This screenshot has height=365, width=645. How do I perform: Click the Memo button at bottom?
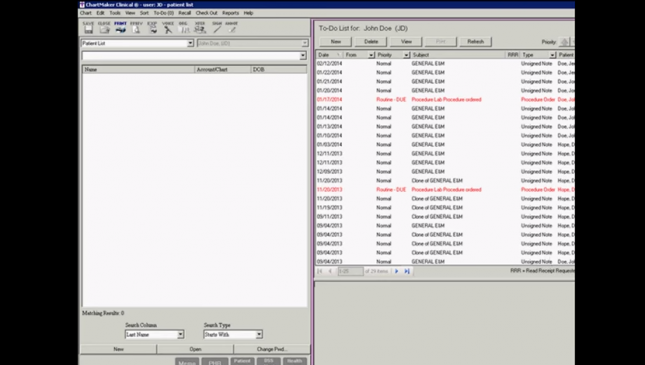(x=187, y=362)
